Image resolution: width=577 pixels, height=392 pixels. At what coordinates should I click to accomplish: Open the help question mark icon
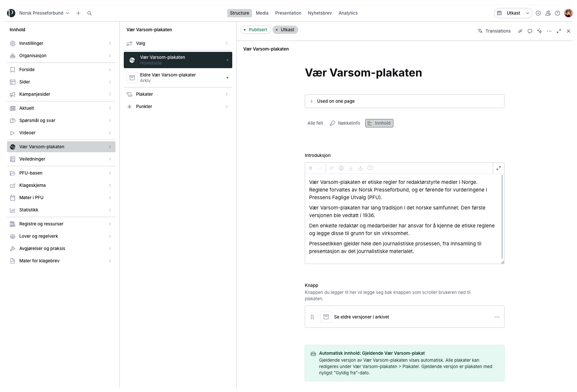[557, 13]
